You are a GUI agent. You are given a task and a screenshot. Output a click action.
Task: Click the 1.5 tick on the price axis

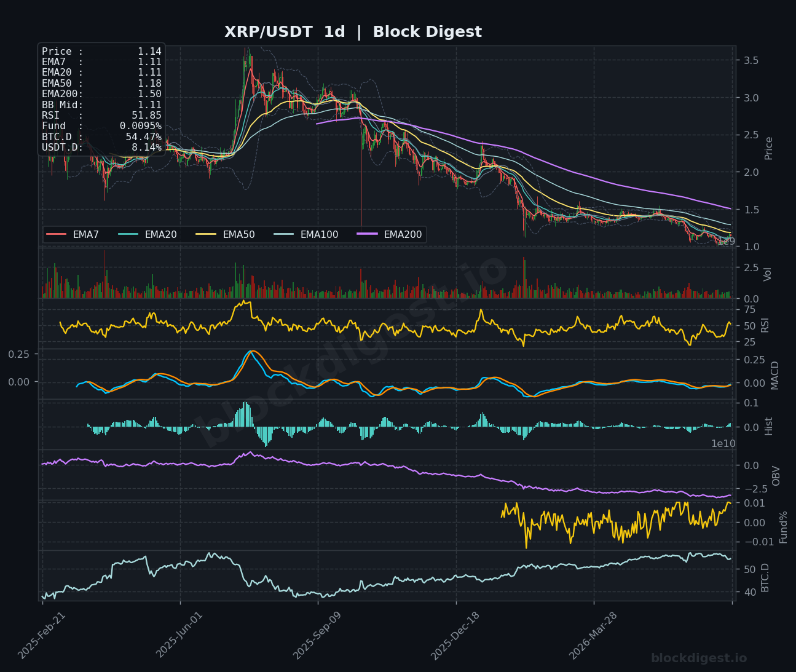(751, 210)
